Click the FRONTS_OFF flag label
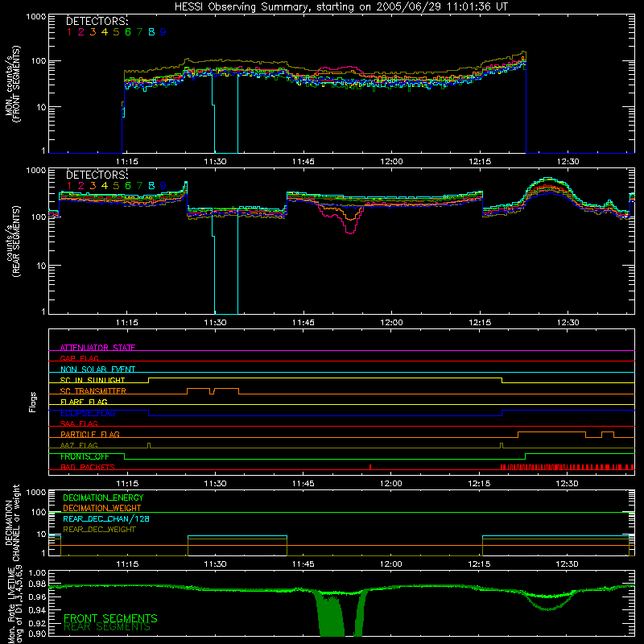The height and width of the screenshot is (644, 644). [85, 456]
